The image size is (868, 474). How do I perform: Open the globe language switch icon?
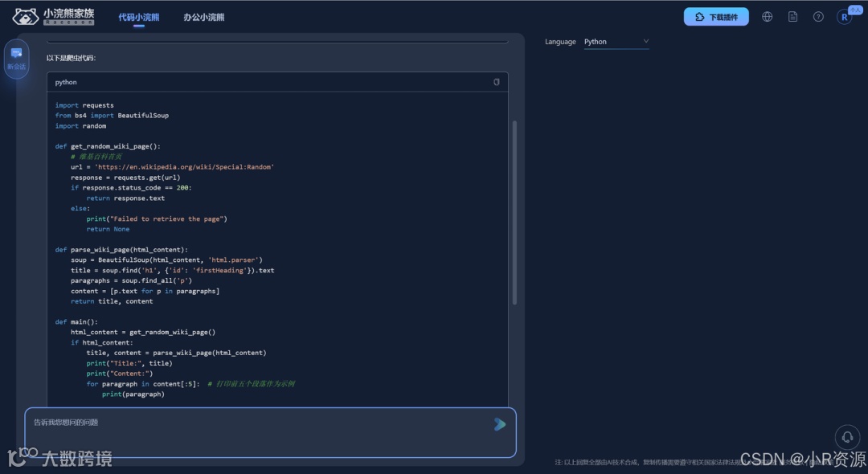coord(768,17)
